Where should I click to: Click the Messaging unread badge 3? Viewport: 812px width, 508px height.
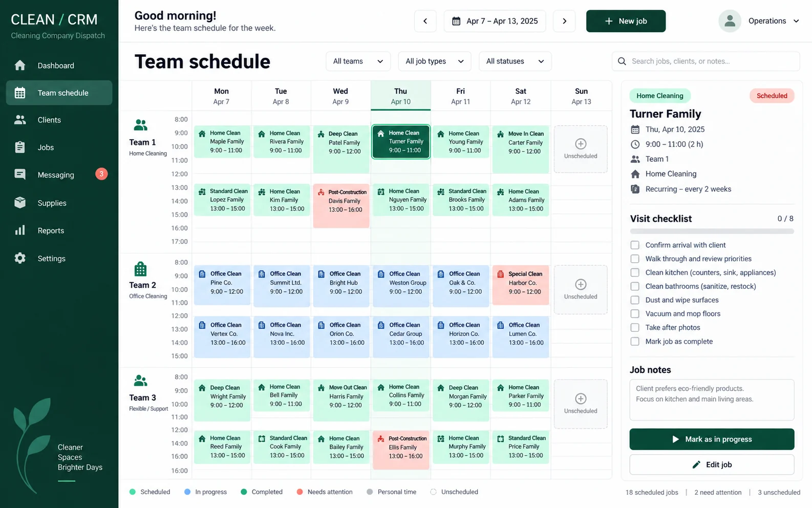pyautogui.click(x=101, y=174)
